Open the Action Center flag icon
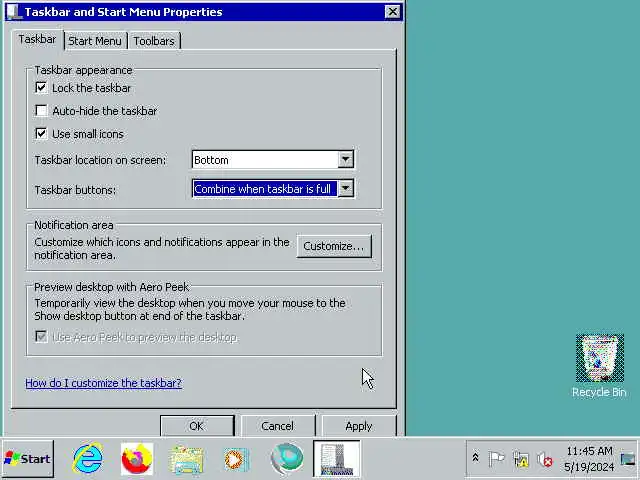640x480 pixels. [496, 459]
